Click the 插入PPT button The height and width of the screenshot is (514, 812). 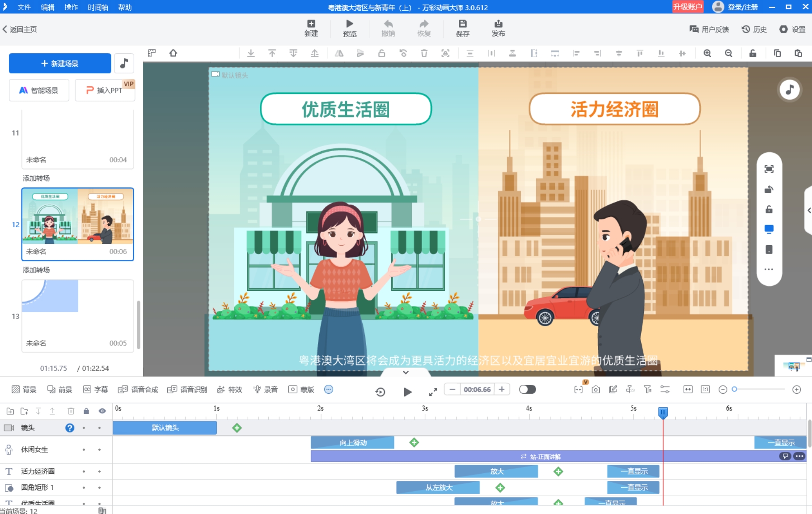click(x=105, y=90)
